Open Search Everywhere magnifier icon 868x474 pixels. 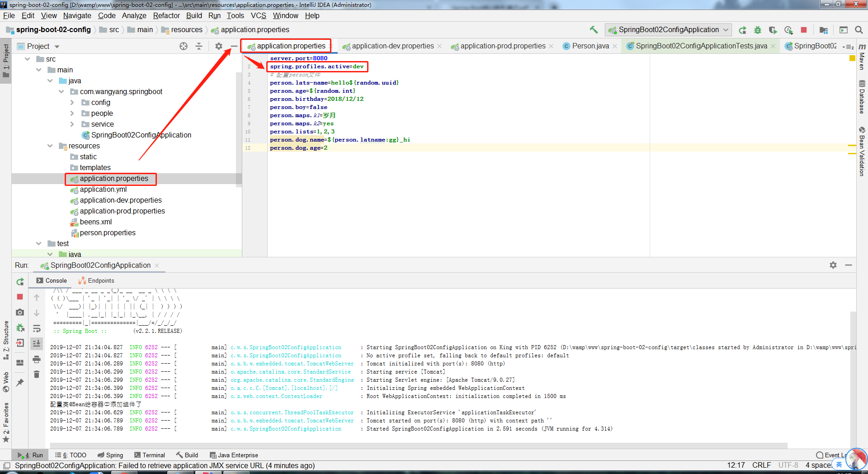tap(859, 30)
